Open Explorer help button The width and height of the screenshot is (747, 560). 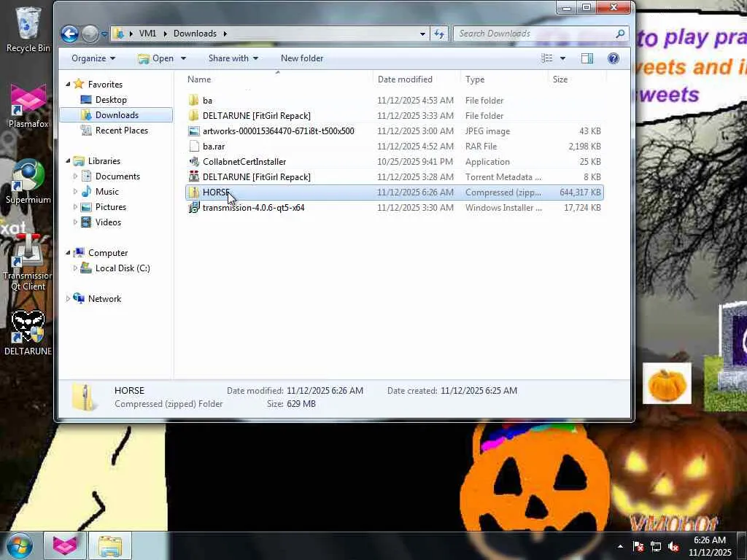613,58
